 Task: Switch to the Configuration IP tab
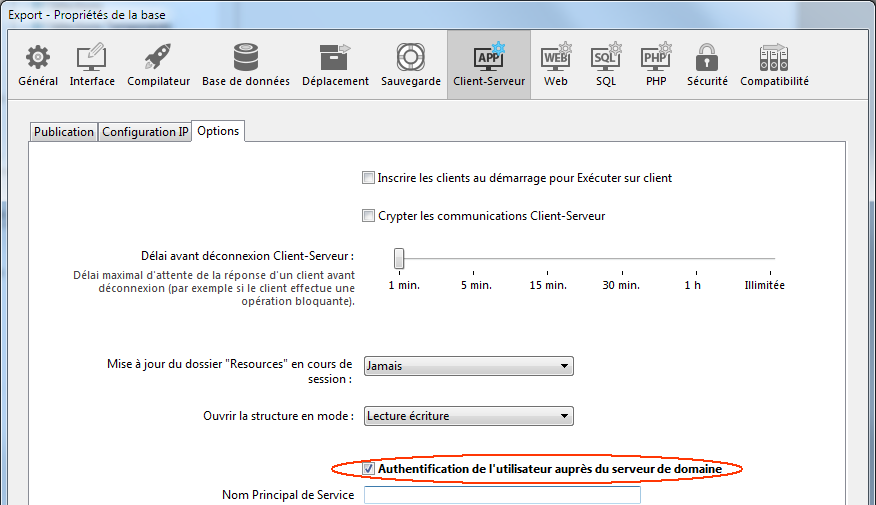(145, 132)
